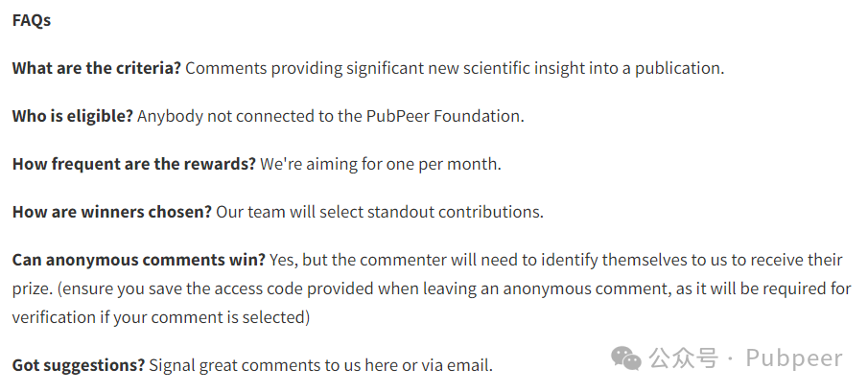868x392 pixels.
Task: Select the "What are the criteria?" question
Action: 96,68
